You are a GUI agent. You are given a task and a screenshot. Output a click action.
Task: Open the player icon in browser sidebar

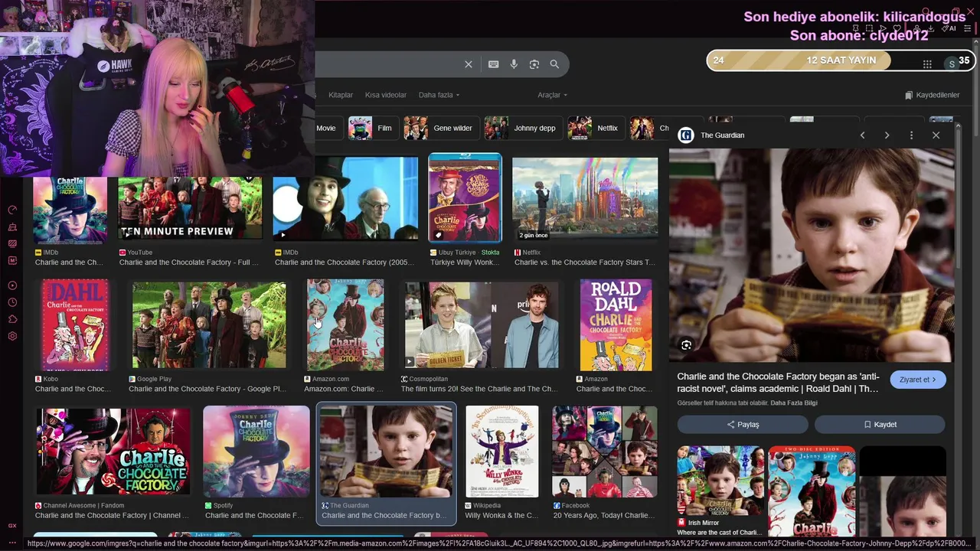[12, 285]
